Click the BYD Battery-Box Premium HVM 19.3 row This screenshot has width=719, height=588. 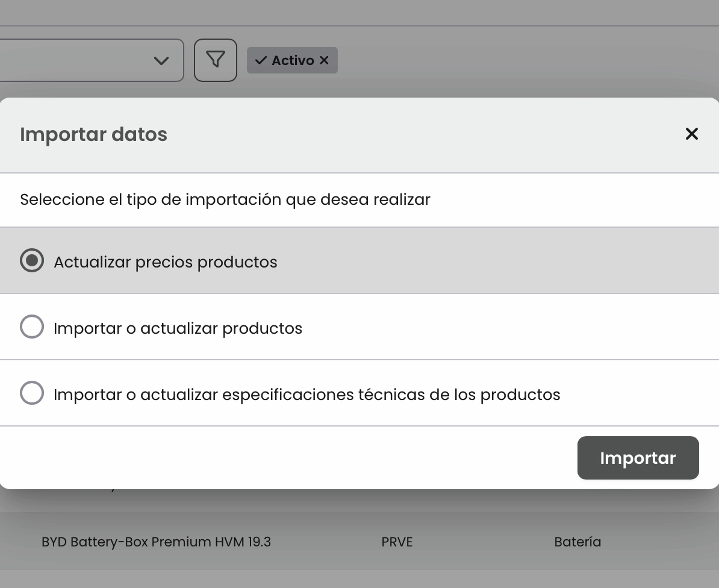tap(359, 541)
